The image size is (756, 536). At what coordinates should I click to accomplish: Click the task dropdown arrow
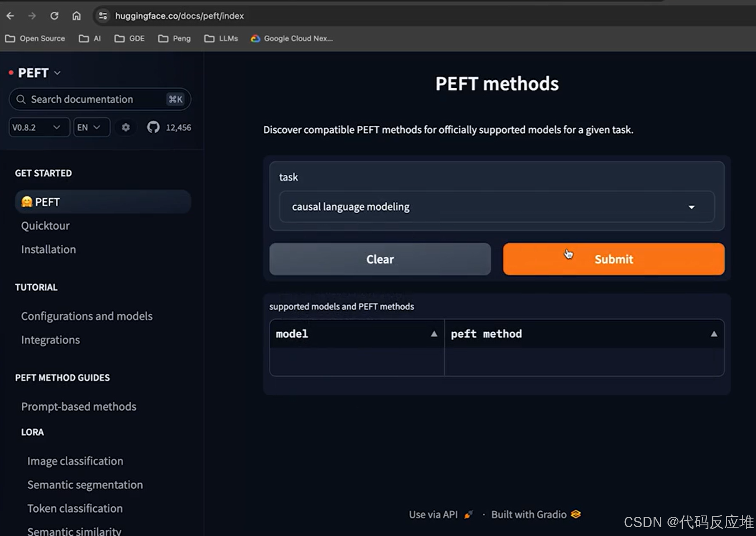(x=692, y=207)
